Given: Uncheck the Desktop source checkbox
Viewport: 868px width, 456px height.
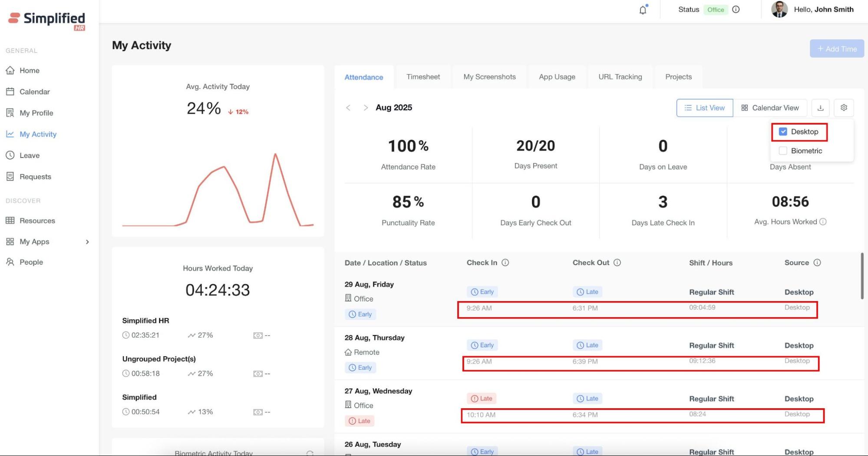Looking at the screenshot, I should [783, 132].
